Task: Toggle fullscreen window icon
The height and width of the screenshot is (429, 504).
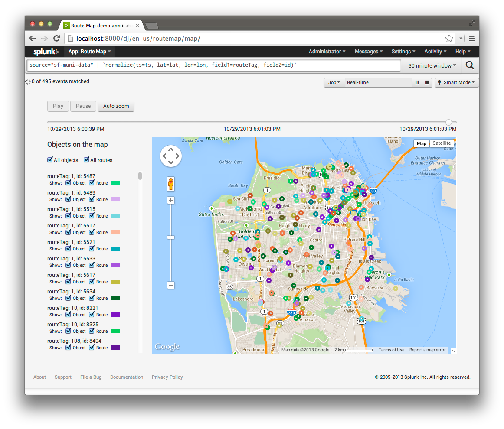Action: point(471,23)
